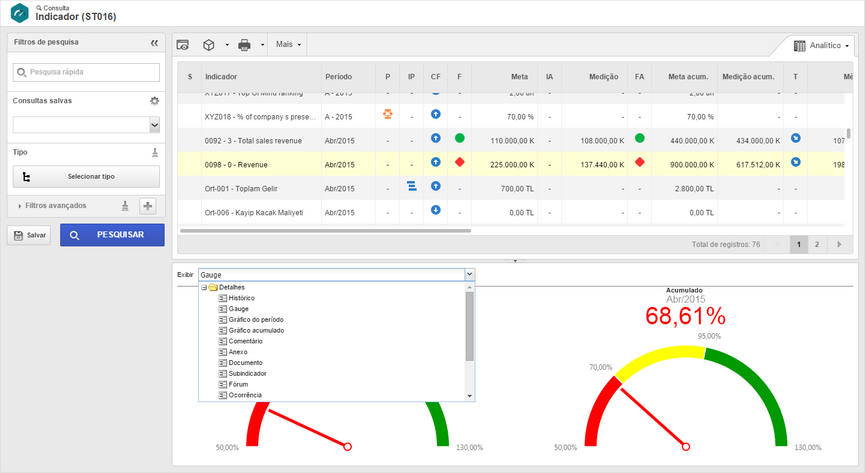Select Histórico in the list
Image resolution: width=865 pixels, height=473 pixels.
pos(242,298)
